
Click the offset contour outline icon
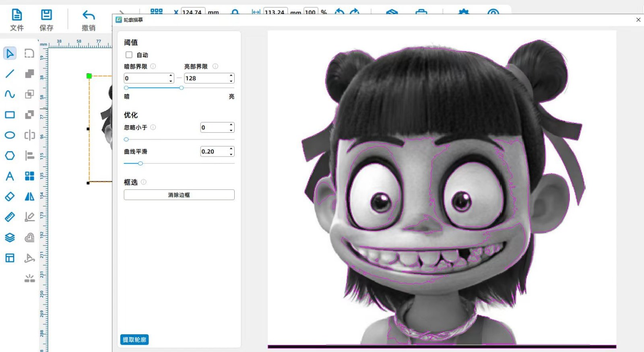[x=29, y=237]
